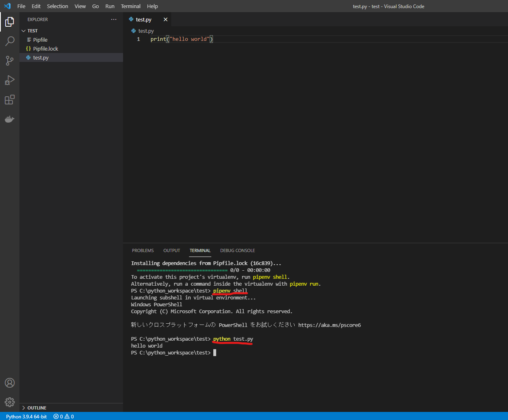Click the 'python test.py' command in the terminal

[233, 339]
